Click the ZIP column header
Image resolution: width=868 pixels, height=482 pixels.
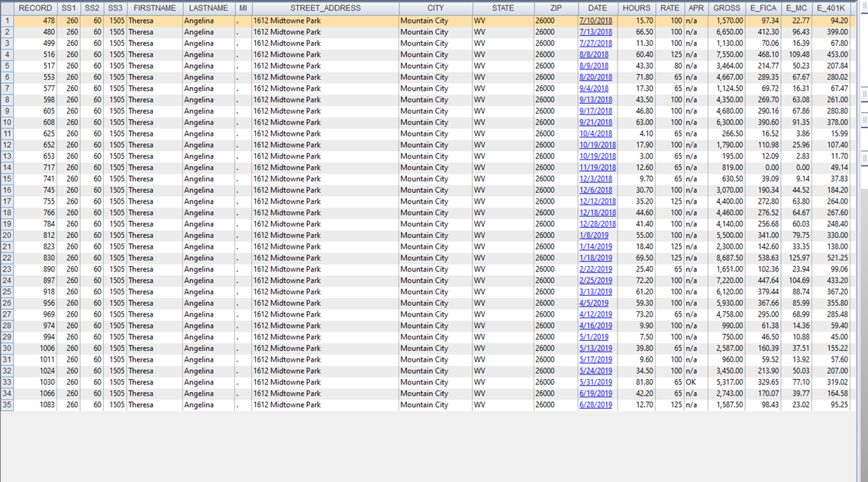[556, 8]
